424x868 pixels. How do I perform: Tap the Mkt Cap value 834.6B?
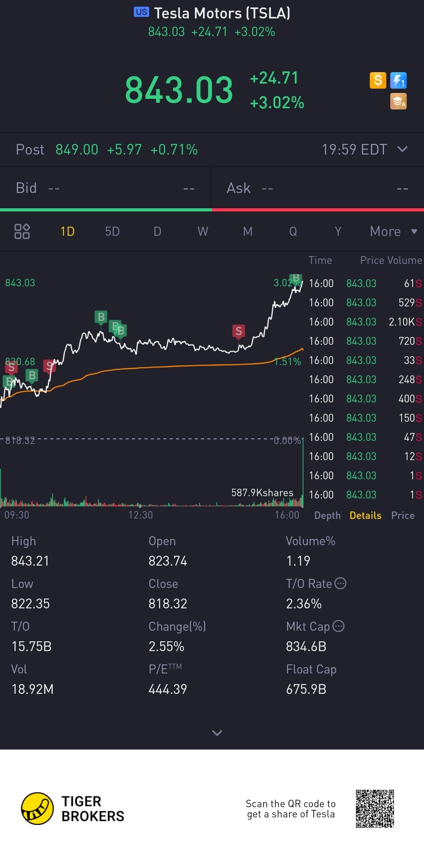point(306,646)
